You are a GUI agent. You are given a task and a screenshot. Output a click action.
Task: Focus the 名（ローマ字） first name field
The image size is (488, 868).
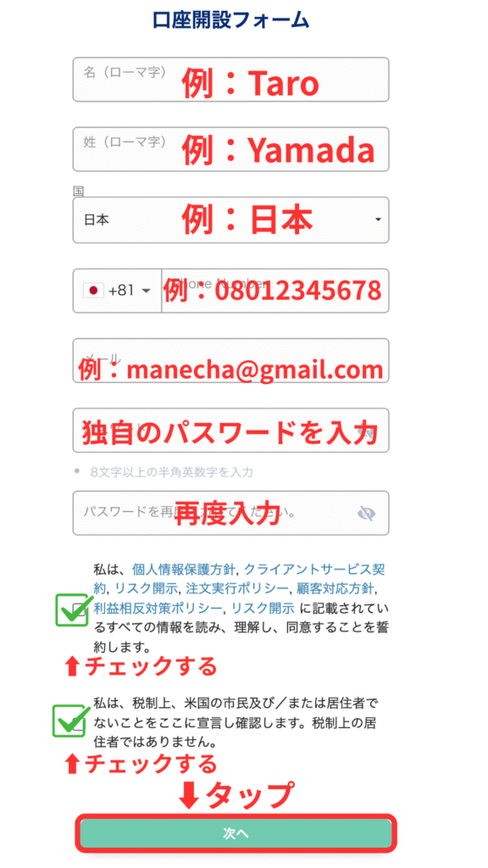(230, 79)
